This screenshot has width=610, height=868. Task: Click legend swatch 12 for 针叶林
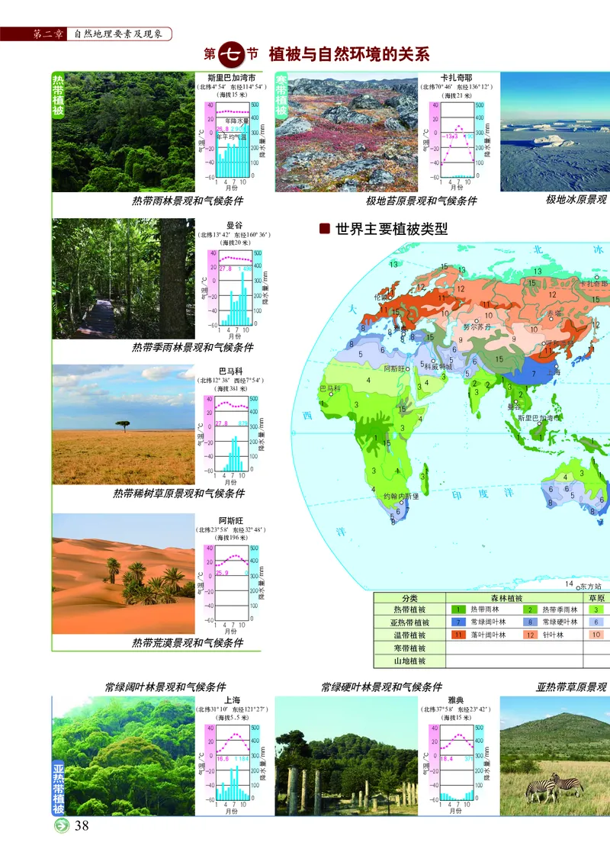pos(530,635)
